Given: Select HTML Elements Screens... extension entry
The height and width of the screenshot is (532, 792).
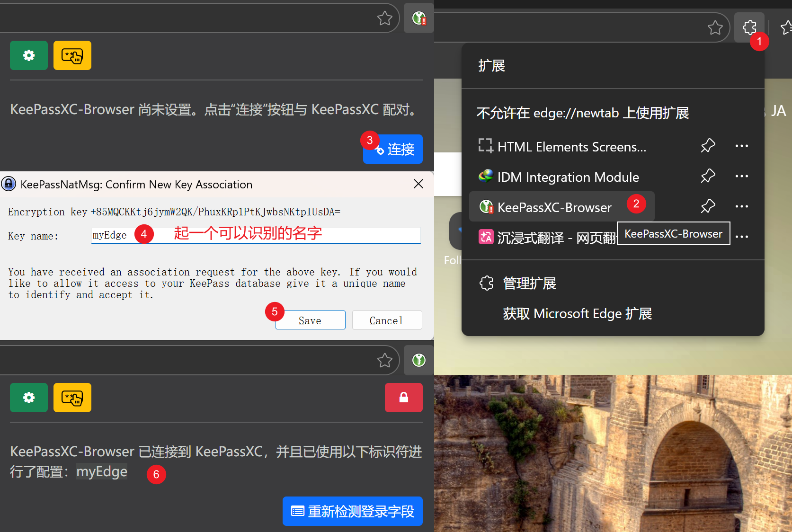Looking at the screenshot, I should (562, 147).
